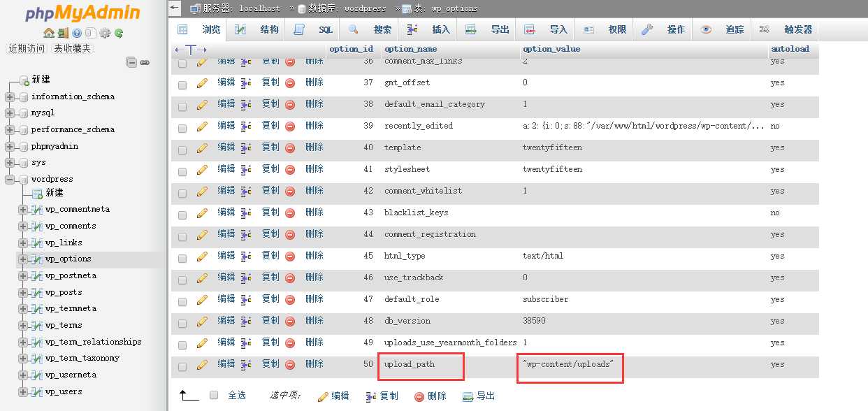
Task: Click red delete icon in use_trackback row
Action: [x=290, y=277]
